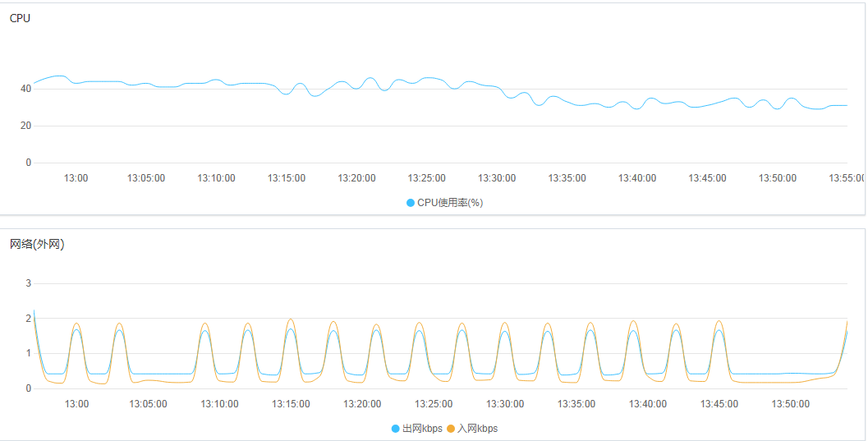Image resolution: width=868 pixels, height=441 pixels.
Task: Select 13:50:00 on the network chart axis
Action: click(791, 404)
